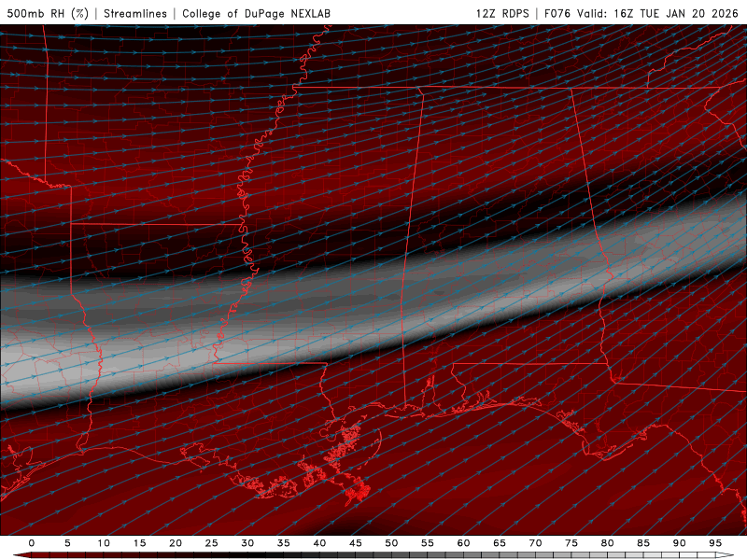Click the '12Z RDPS' model run text

[x=502, y=13]
